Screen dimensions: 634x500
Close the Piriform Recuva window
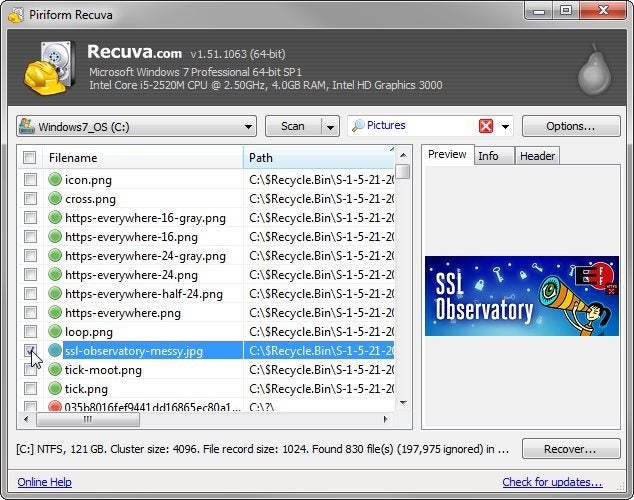coord(603,10)
